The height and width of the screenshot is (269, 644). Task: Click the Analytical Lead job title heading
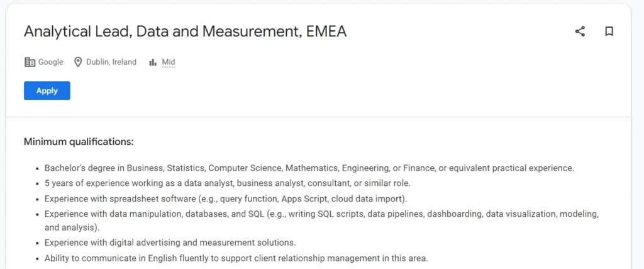[185, 31]
